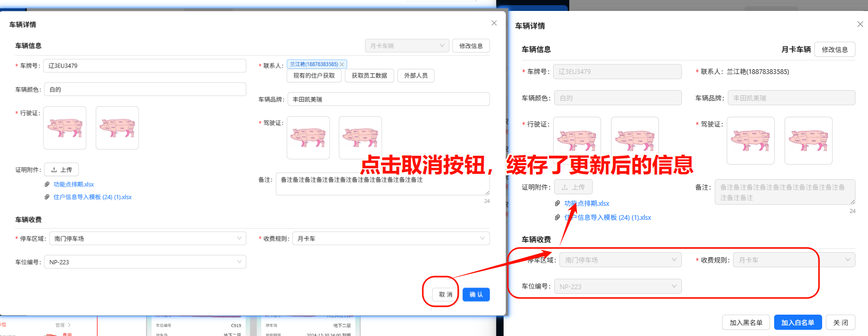
Task: Close the right 车辆详情 panel
Action: pyautogui.click(x=860, y=24)
